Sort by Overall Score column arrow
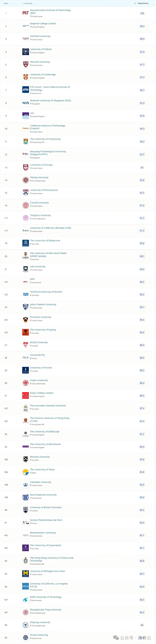 tap(135, 3)
